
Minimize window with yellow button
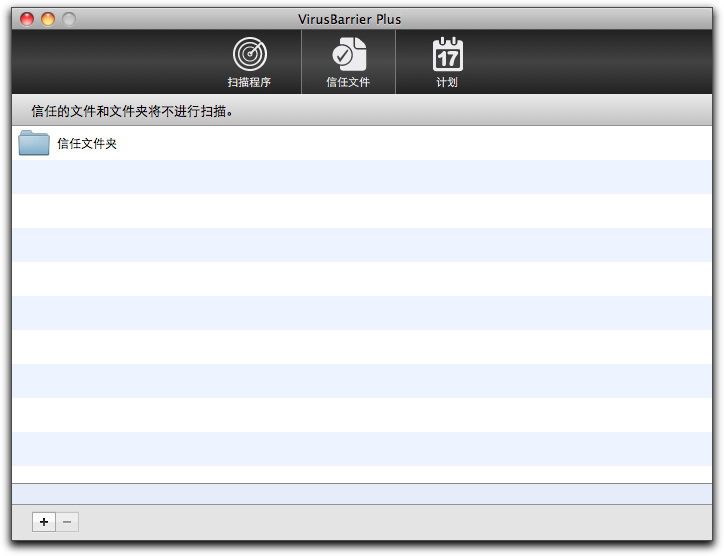click(48, 19)
